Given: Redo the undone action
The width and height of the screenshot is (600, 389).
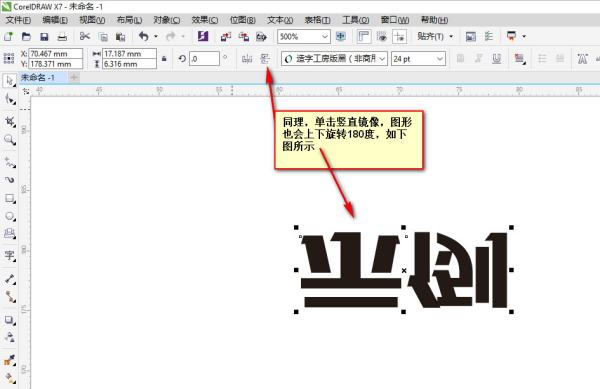Looking at the screenshot, I should (170, 36).
